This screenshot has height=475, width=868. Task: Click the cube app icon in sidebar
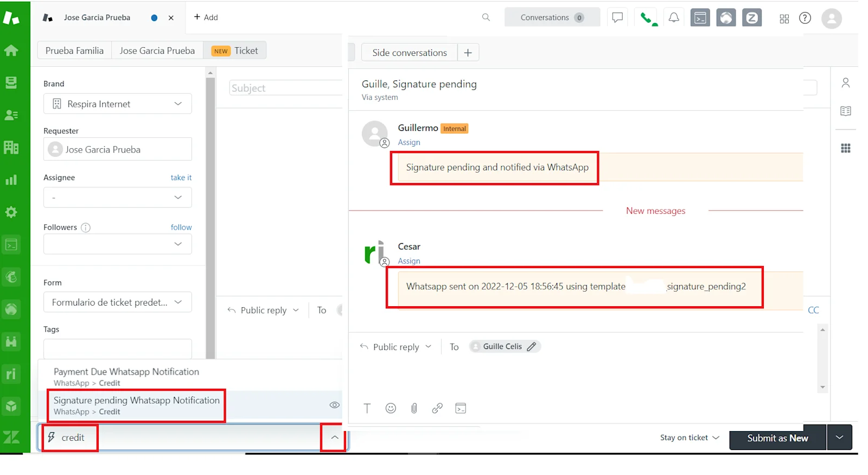click(x=11, y=406)
